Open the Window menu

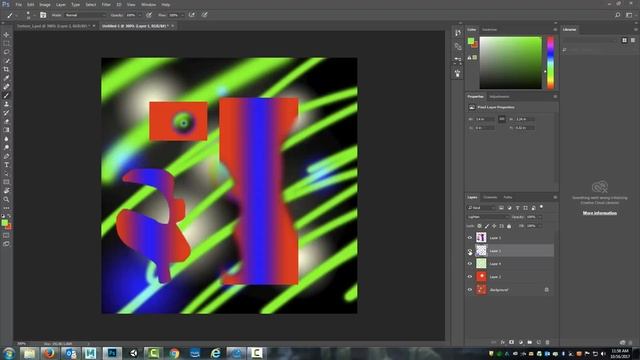click(148, 4)
